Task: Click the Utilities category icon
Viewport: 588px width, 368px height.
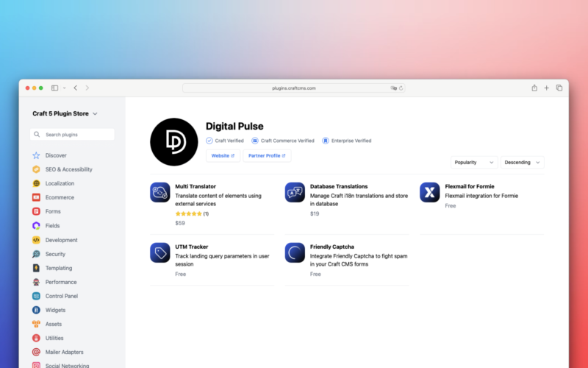Action: pyautogui.click(x=36, y=338)
